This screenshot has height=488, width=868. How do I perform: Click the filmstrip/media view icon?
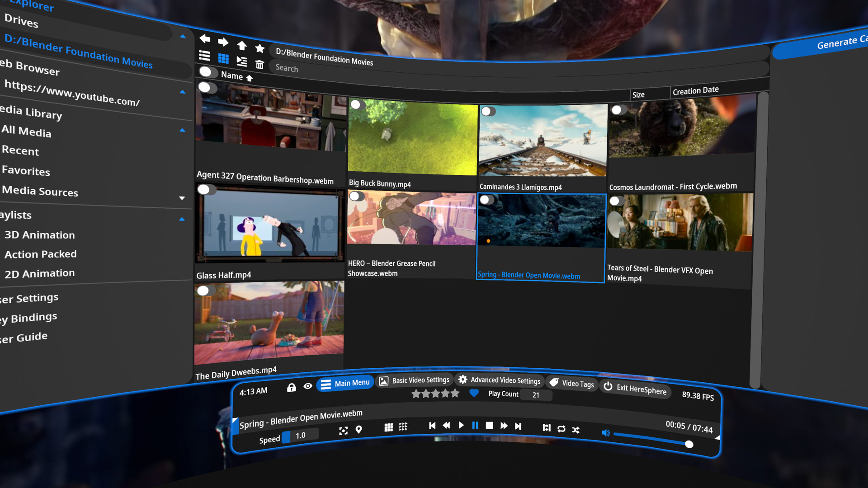(241, 61)
